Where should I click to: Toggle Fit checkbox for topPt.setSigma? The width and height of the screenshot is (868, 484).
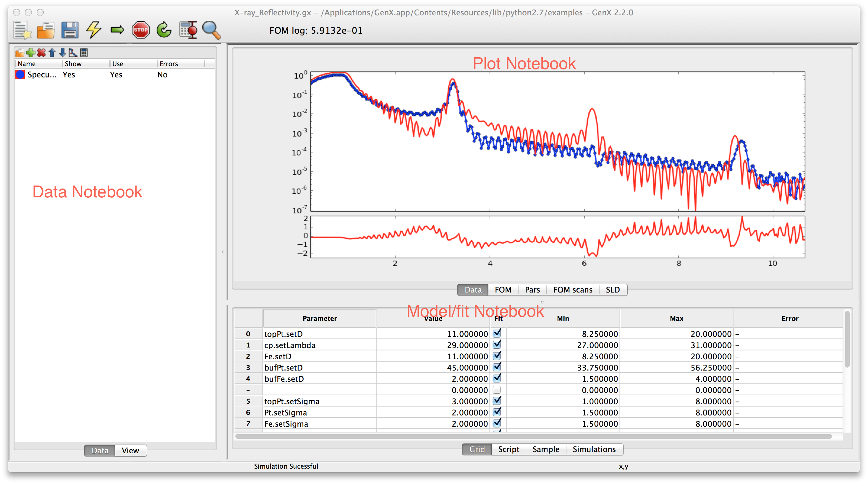point(497,401)
